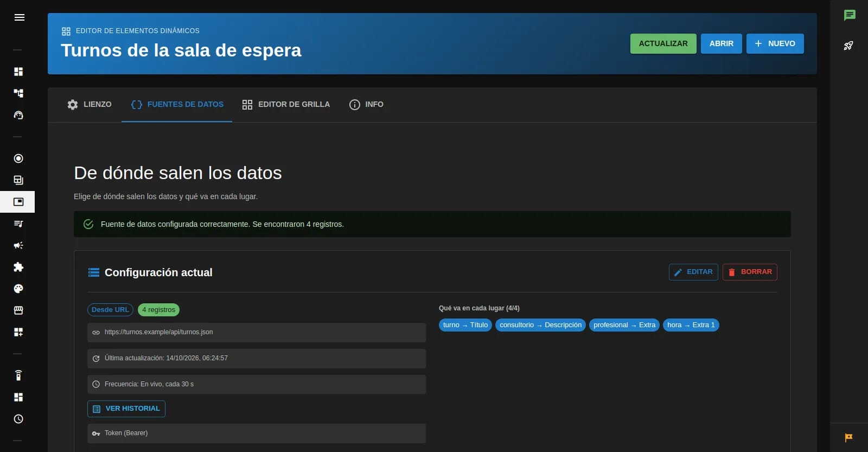The width and height of the screenshot is (868, 452).
Task: Click the 'Desde URL' chip
Action: pos(110,310)
